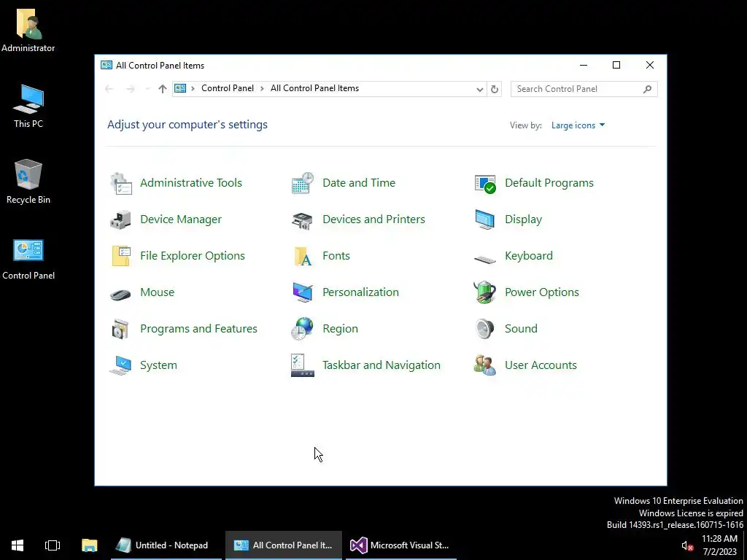Switch to Untitled - Notepad taskbar item
747x560 pixels.
(166, 545)
